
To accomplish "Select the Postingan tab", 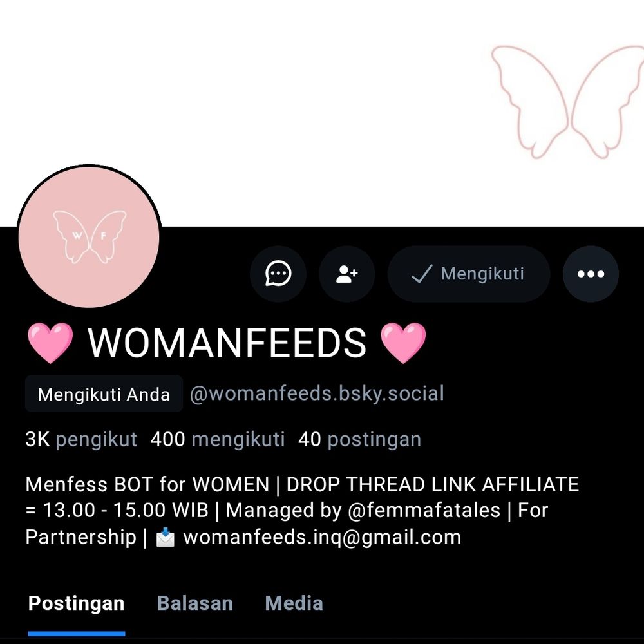I will coord(77,603).
